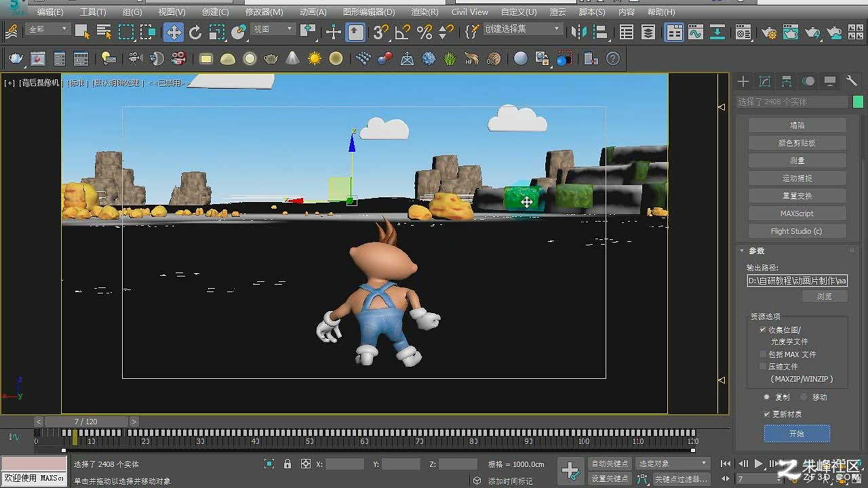
Task: Open the 渲染(R) menu
Action: pyautogui.click(x=425, y=12)
